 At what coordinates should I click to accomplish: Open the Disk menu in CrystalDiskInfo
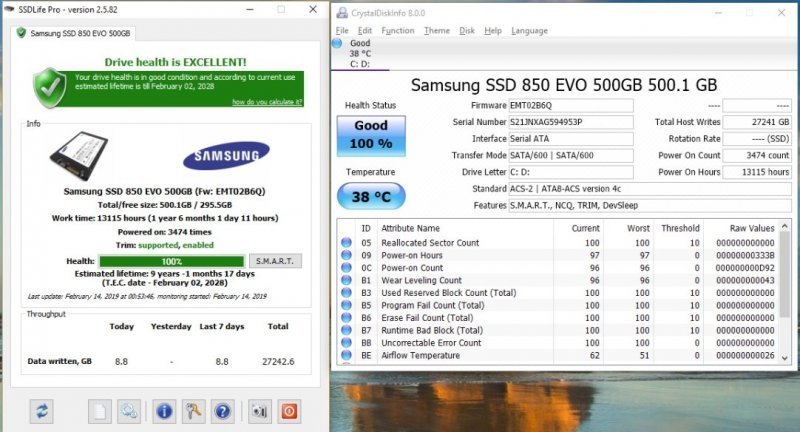click(x=467, y=31)
